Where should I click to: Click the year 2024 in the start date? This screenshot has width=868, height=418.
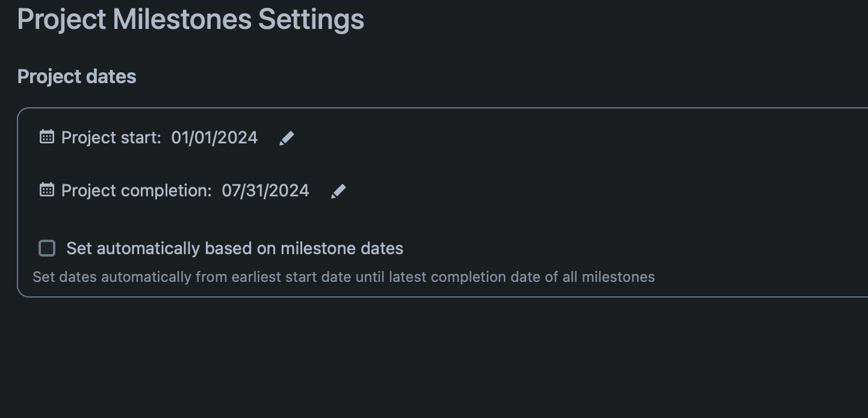237,138
